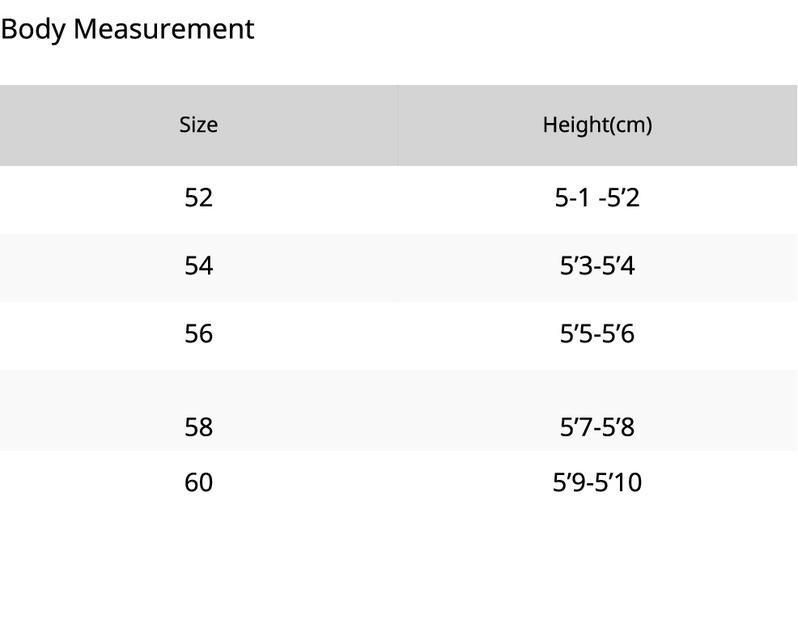This screenshot has width=798, height=624.
Task: Click the word Measurement in the title
Action: tap(164, 29)
